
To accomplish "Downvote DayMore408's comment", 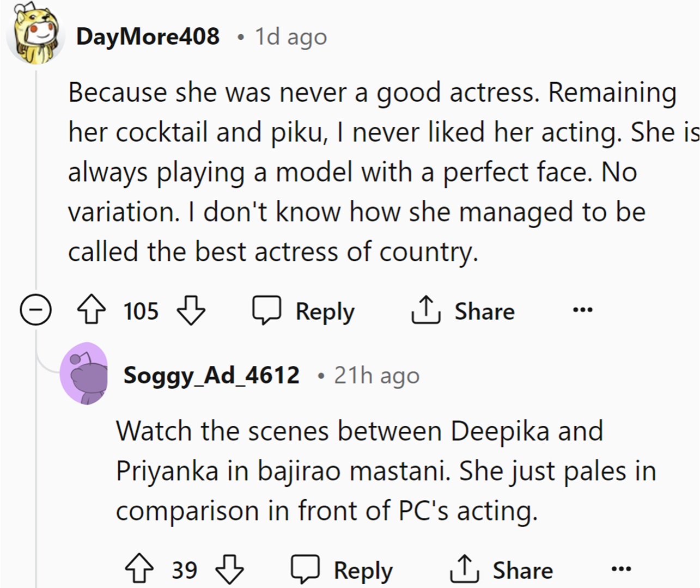I will (x=191, y=311).
